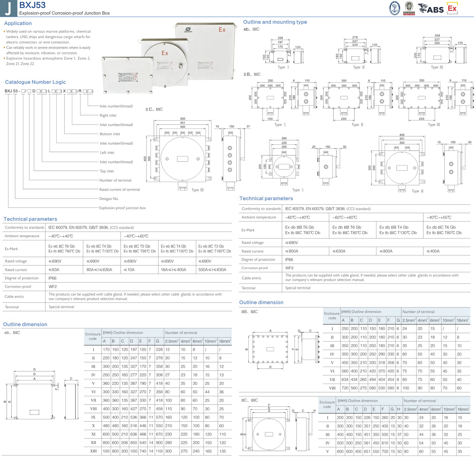Image resolution: width=476 pixels, height=457 pixels.
Task: Click the ABS eagle logo
Action: click(430, 9)
